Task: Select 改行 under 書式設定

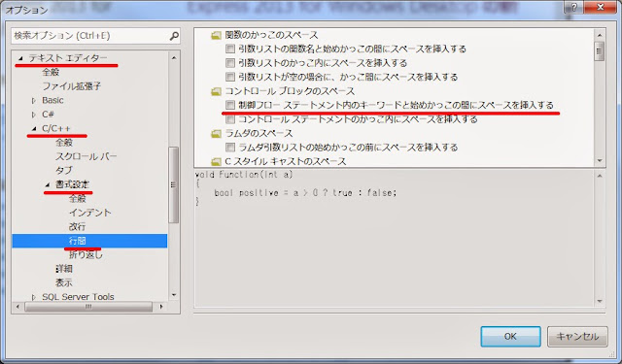Action: pos(78,226)
